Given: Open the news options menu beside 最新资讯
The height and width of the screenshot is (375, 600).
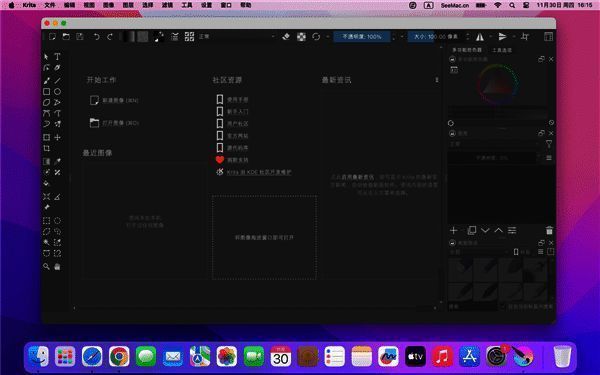Looking at the screenshot, I should pos(437,80).
